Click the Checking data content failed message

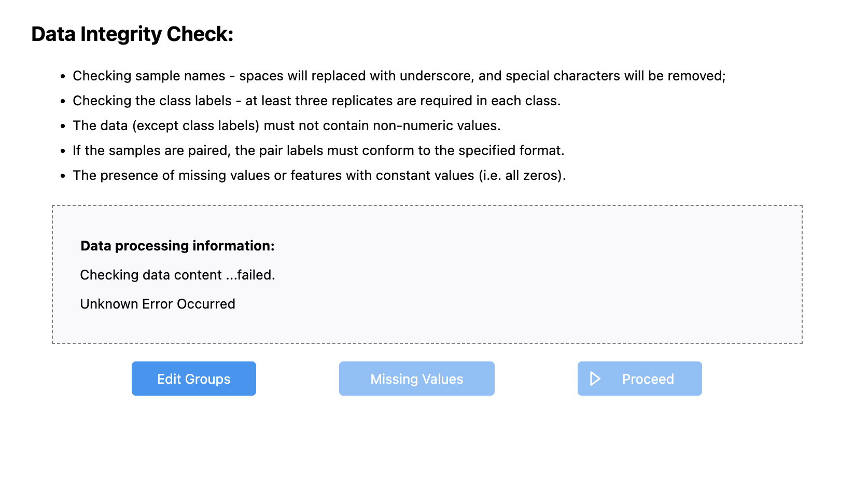pos(177,275)
